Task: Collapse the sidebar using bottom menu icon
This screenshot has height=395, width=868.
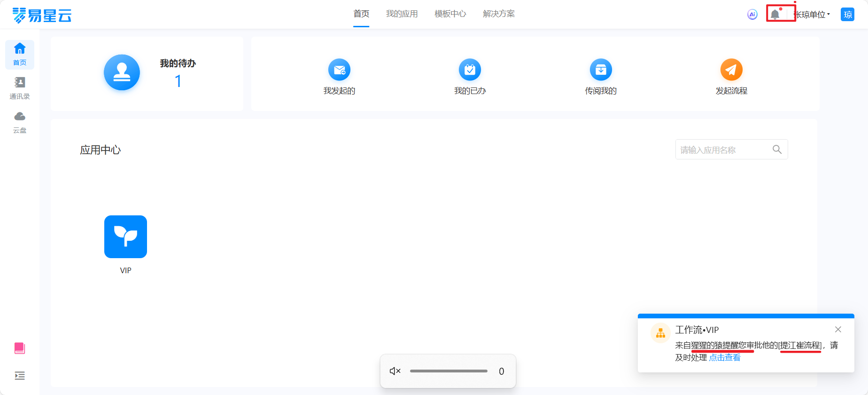Action: pos(20,376)
